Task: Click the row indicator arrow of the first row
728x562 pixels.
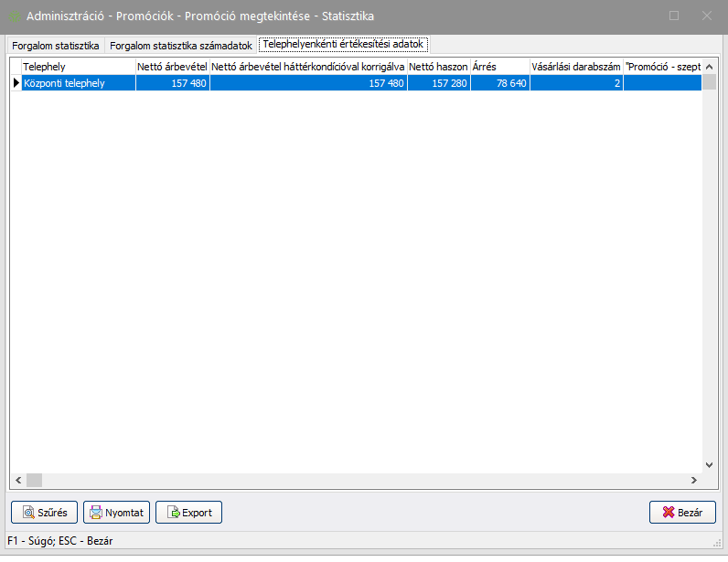Action: (16, 83)
